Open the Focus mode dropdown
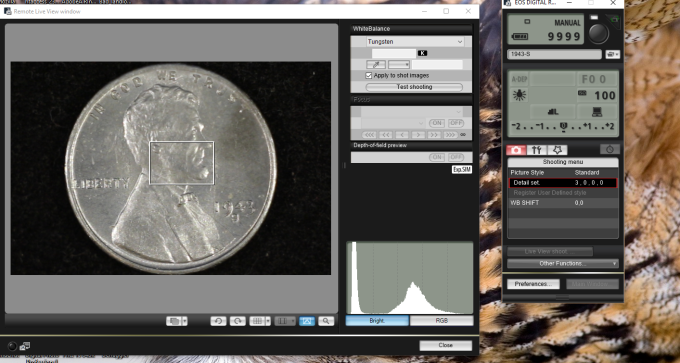Viewport: 680px width, 363px height. point(412,112)
